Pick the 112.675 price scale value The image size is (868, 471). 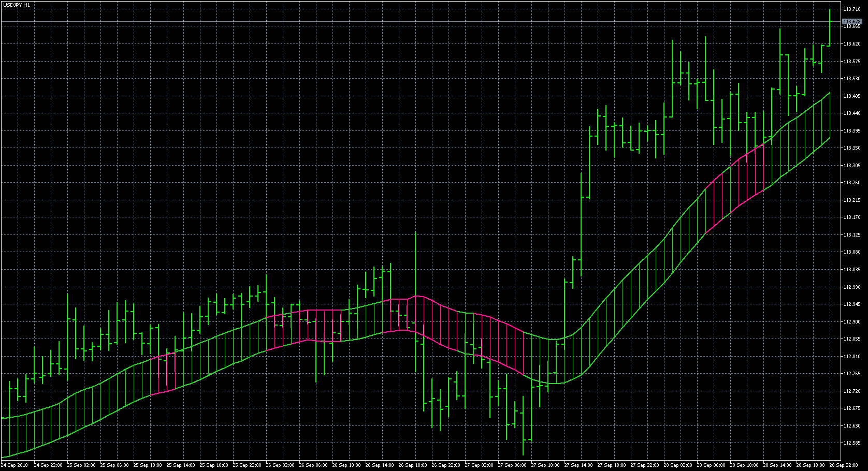(x=852, y=408)
